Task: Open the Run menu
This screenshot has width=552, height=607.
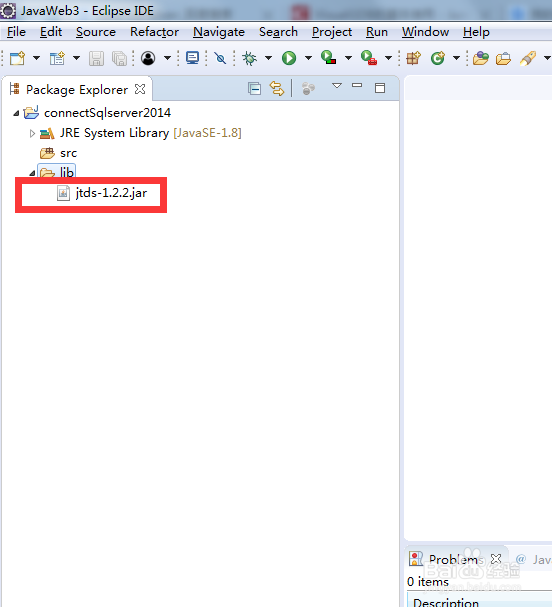Action: tap(377, 32)
